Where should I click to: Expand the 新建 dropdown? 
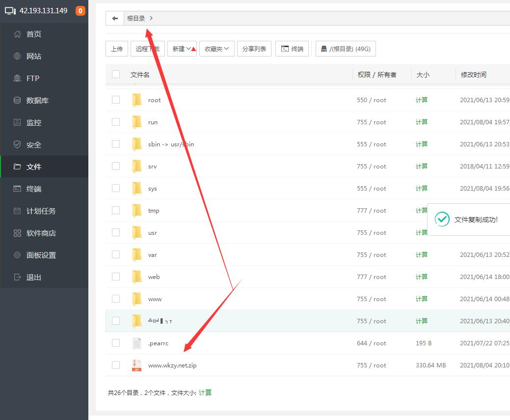pos(182,49)
